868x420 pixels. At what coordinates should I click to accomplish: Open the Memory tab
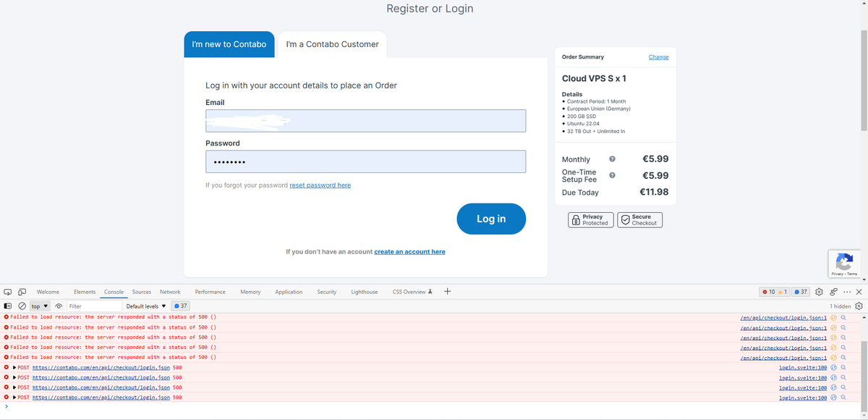coord(250,292)
